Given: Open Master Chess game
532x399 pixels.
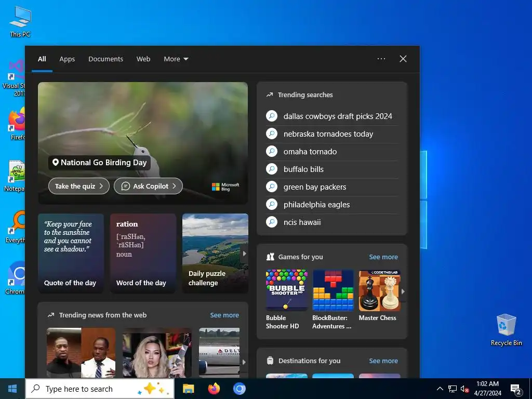Looking at the screenshot, I should (x=379, y=296).
